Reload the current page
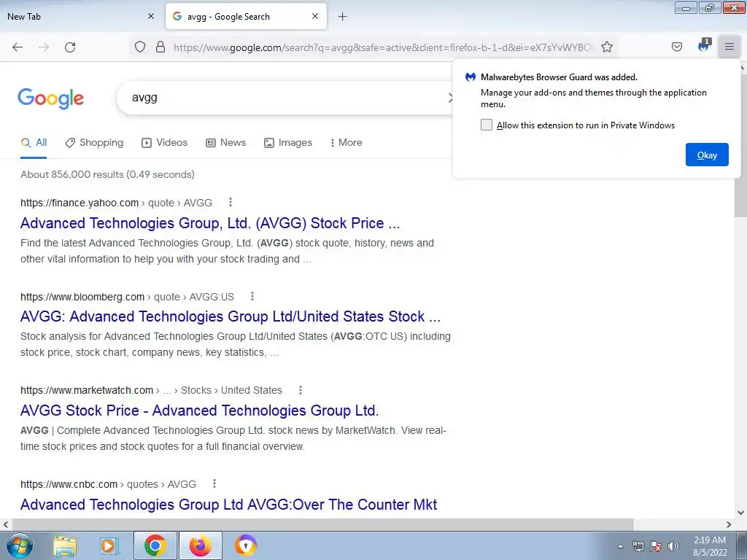This screenshot has width=747, height=560. pyautogui.click(x=70, y=47)
